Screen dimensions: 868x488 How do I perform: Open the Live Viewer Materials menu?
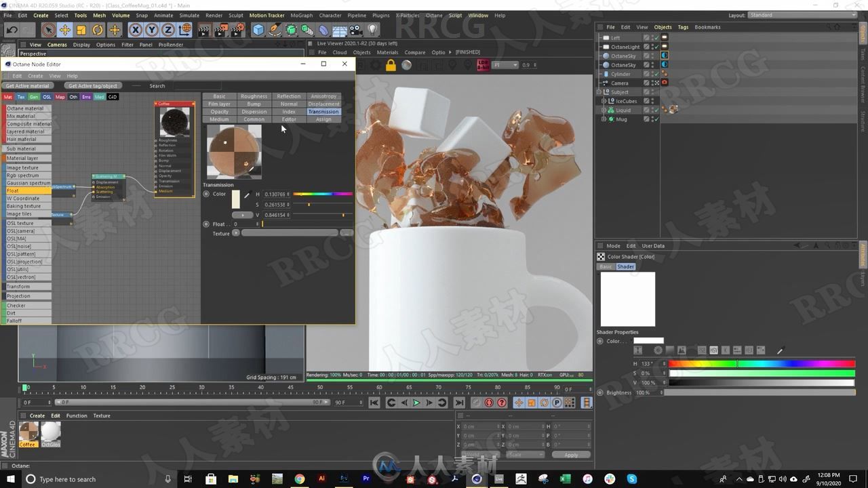(387, 52)
